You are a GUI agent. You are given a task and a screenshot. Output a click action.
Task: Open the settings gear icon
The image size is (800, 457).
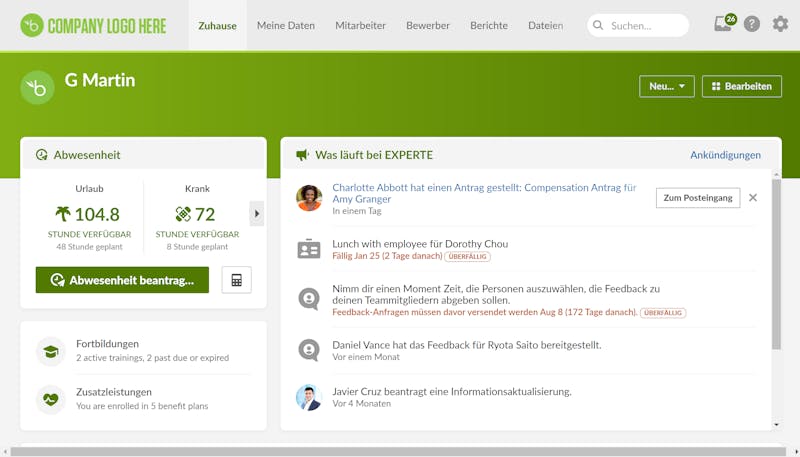(x=780, y=24)
